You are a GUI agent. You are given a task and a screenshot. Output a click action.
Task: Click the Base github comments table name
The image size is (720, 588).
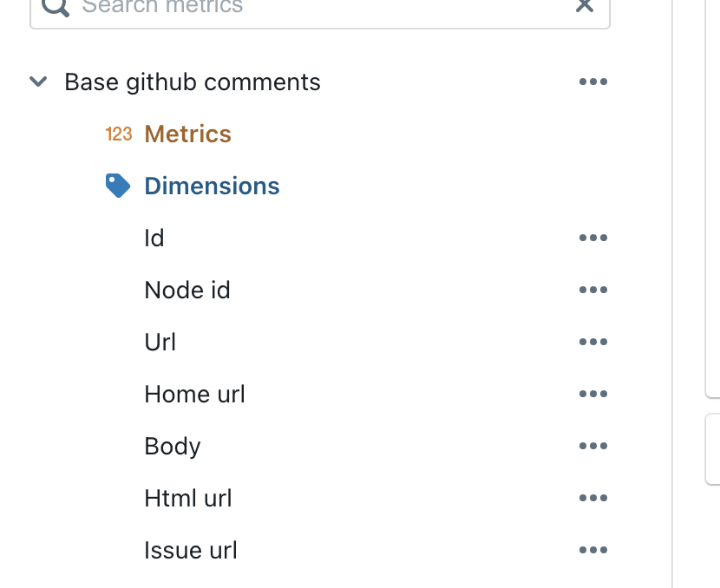[x=192, y=82]
